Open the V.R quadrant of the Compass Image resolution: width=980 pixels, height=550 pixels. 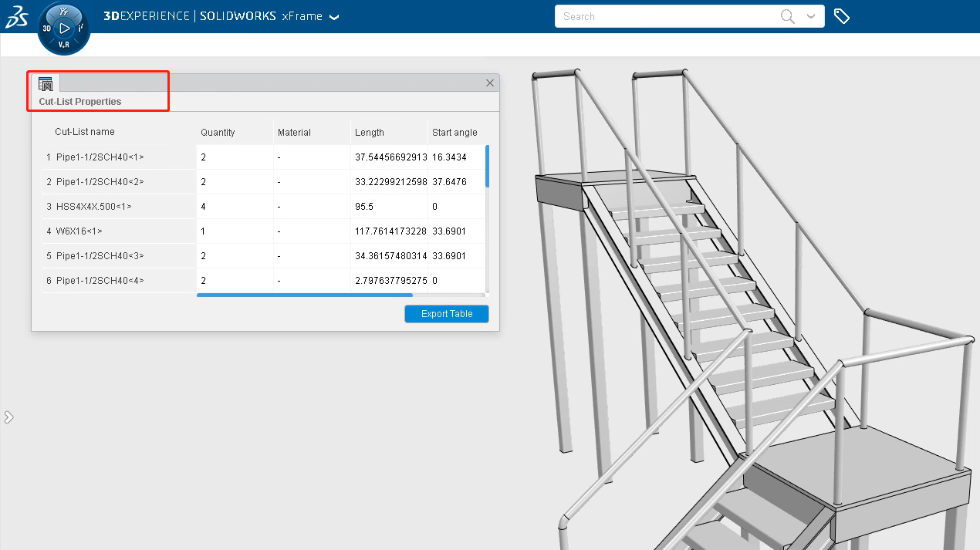tap(64, 45)
